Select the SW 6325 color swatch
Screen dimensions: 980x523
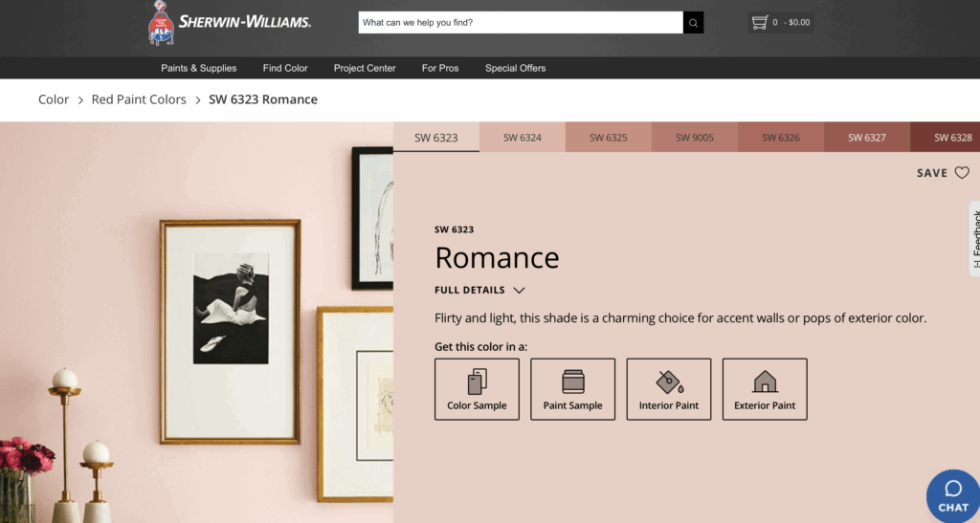coord(608,138)
